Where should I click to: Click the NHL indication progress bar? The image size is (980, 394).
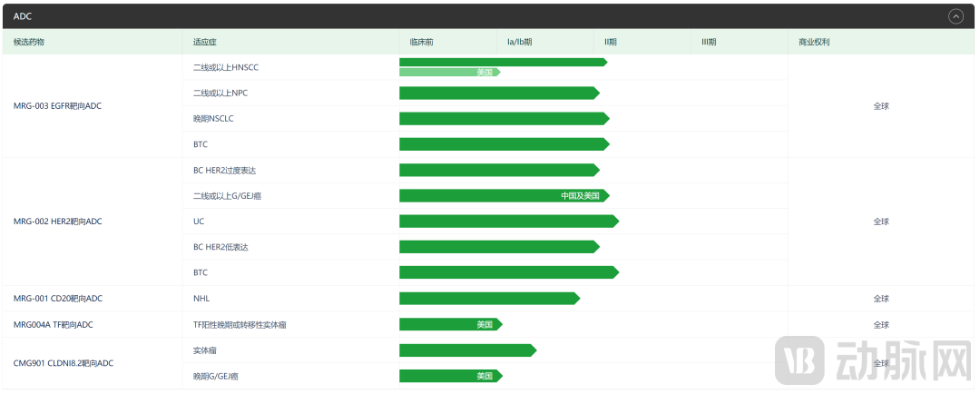(x=490, y=299)
